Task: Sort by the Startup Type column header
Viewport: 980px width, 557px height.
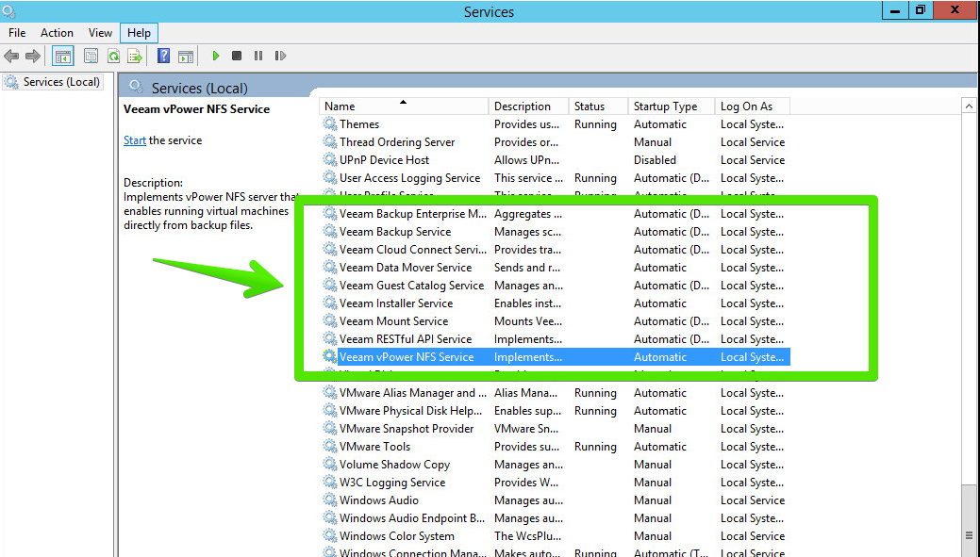Action: coord(672,106)
